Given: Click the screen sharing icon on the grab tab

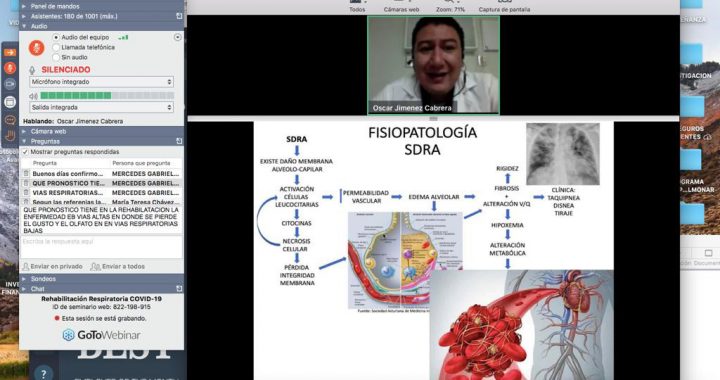Looking at the screenshot, I should pos(10,102).
